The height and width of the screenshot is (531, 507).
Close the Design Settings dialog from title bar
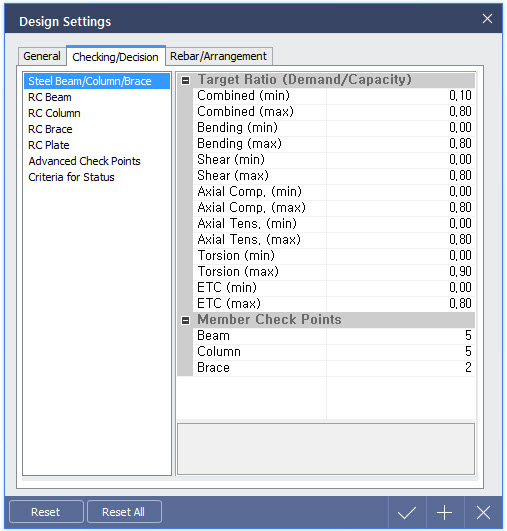(x=487, y=19)
